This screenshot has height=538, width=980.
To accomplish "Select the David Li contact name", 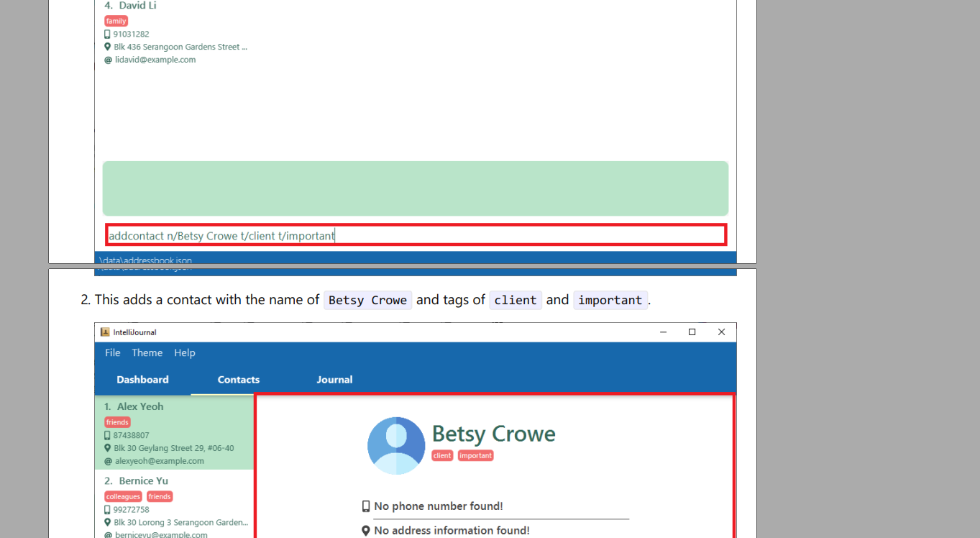I will [x=137, y=6].
